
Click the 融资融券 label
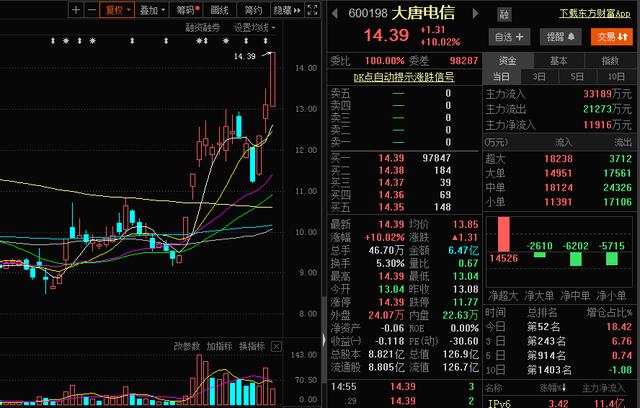coord(203,28)
